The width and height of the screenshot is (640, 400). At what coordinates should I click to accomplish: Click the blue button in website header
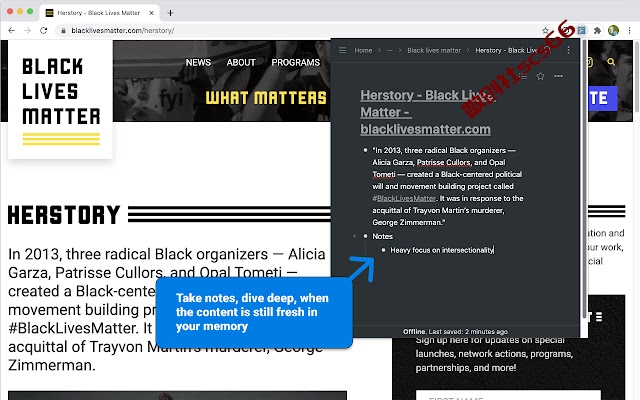pyautogui.click(x=603, y=98)
